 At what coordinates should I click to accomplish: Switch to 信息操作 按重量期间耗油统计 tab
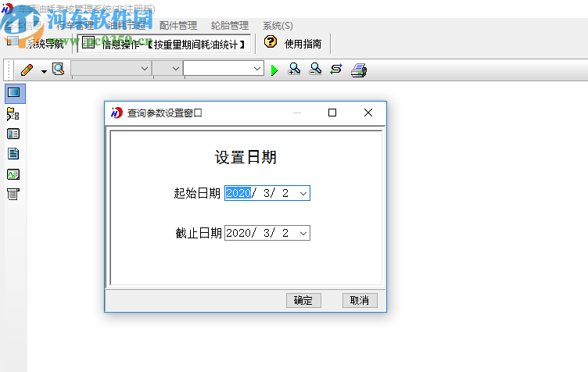pos(164,44)
